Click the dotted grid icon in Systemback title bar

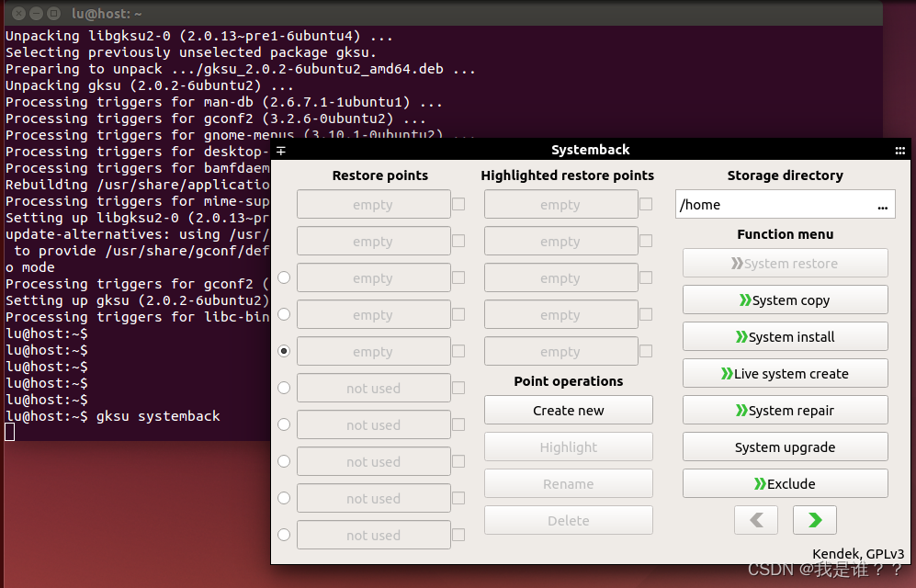coord(899,151)
